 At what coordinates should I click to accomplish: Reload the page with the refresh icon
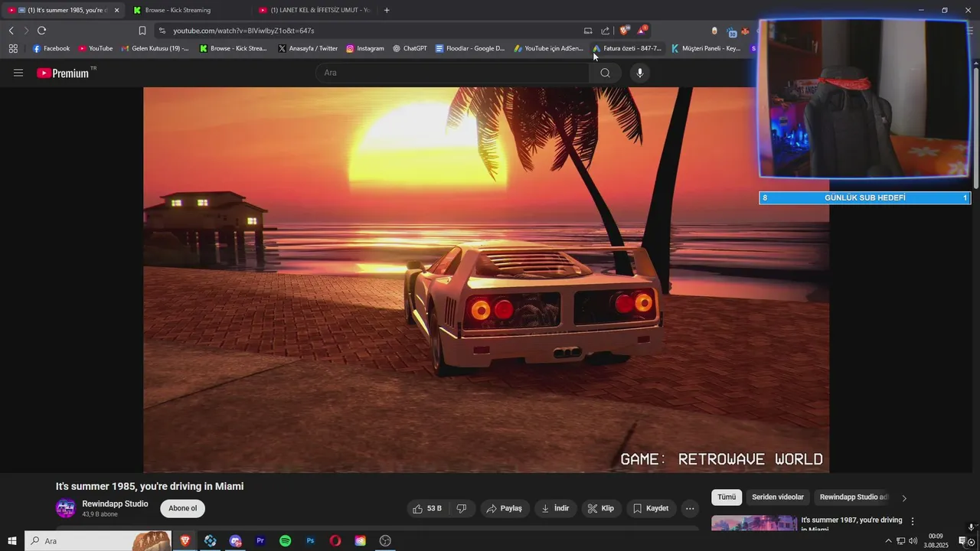(x=41, y=31)
